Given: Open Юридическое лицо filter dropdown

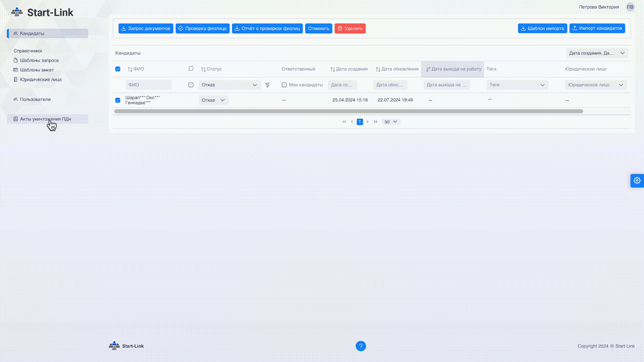Looking at the screenshot, I should click(596, 85).
